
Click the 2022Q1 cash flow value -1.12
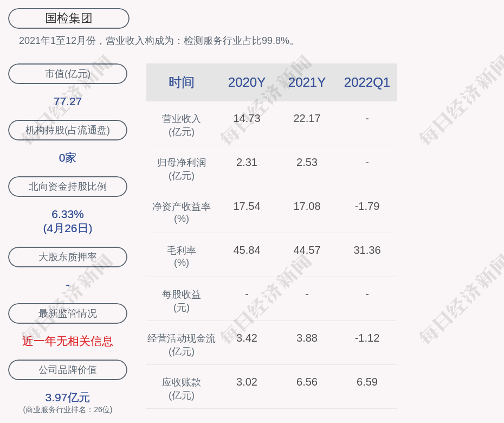coord(367,338)
